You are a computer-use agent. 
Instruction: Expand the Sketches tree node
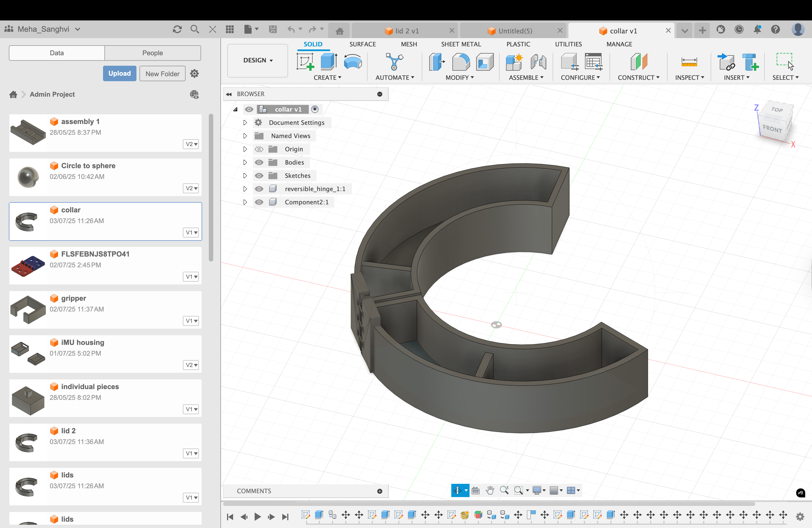[245, 176]
